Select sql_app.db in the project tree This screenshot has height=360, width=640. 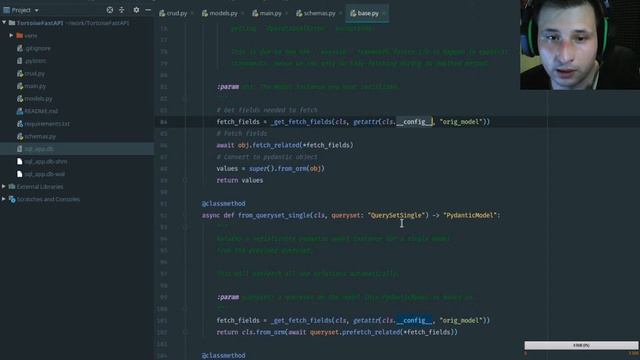[x=39, y=149]
